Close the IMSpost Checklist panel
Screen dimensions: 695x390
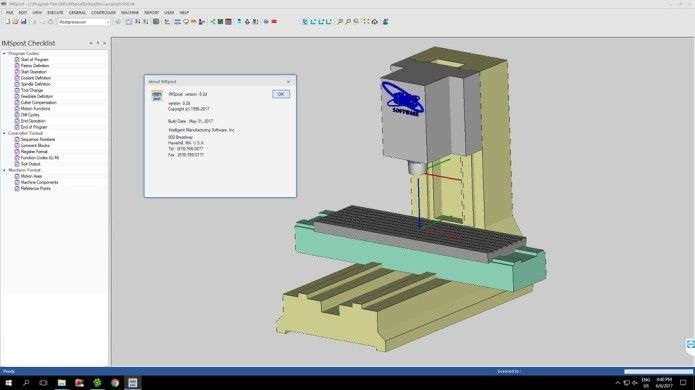(x=105, y=43)
